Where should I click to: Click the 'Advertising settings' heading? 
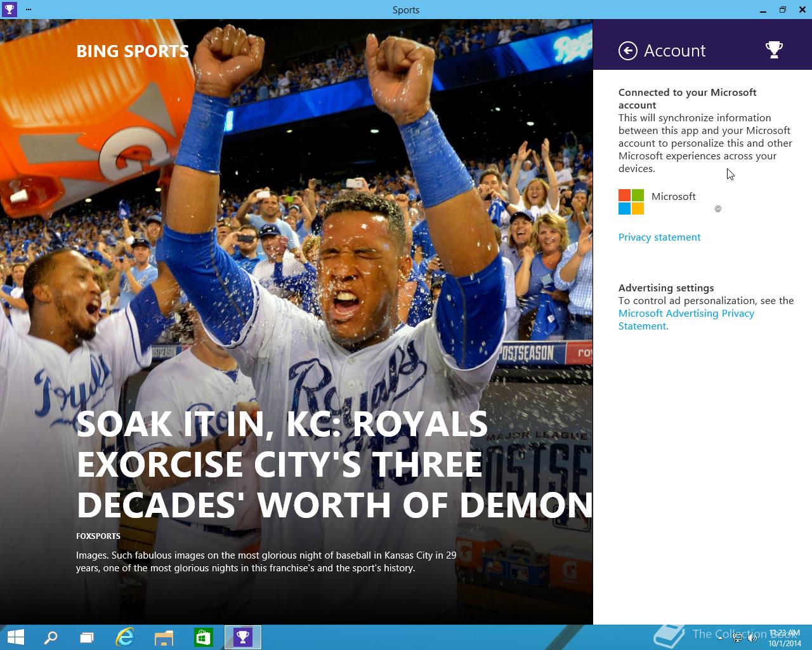666,288
